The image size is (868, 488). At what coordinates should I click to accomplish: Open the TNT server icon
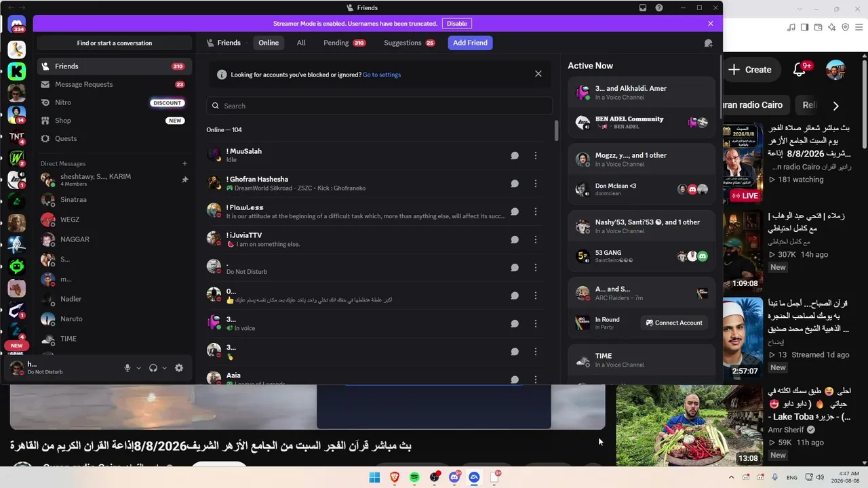(x=17, y=136)
